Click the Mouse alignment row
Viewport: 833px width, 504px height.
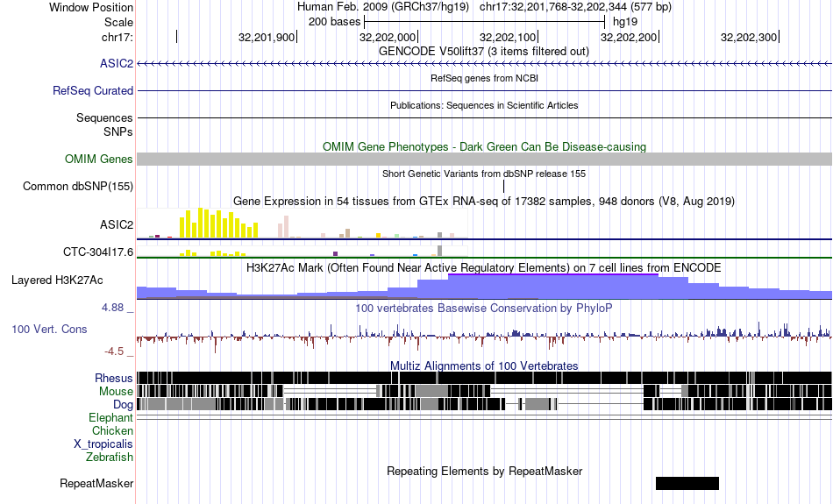point(485,392)
